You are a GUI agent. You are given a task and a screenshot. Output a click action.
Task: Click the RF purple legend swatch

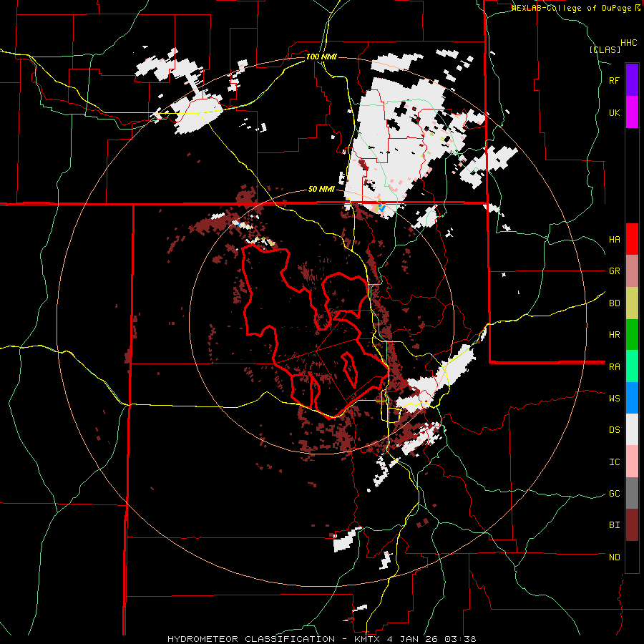click(x=632, y=80)
